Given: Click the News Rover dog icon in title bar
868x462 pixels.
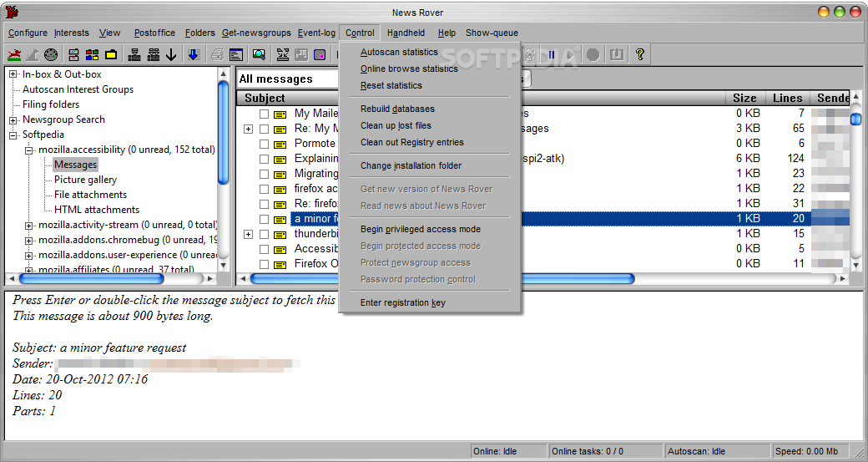Looking at the screenshot, I should coord(12,12).
